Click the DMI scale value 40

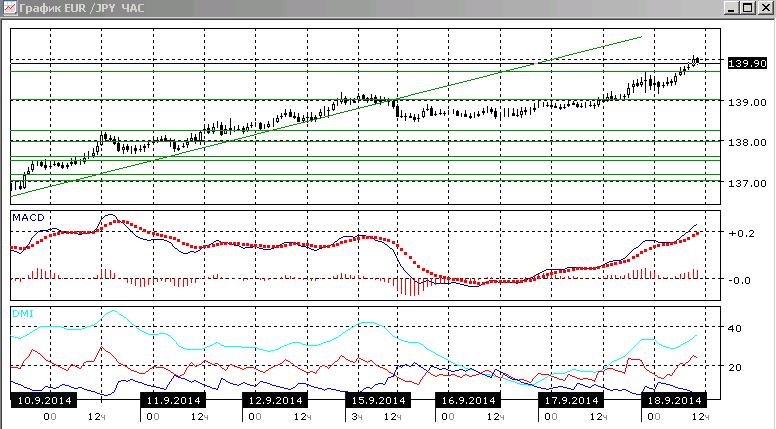point(735,328)
